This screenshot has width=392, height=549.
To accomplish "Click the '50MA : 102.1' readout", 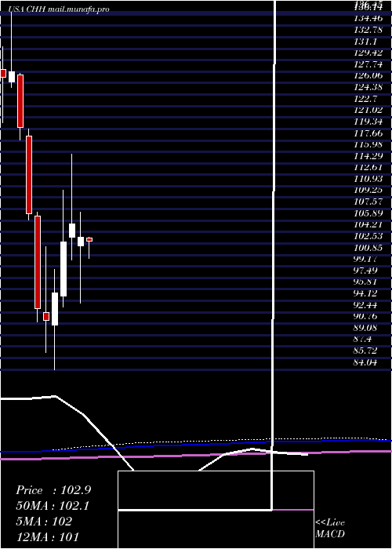I will 53,506.
